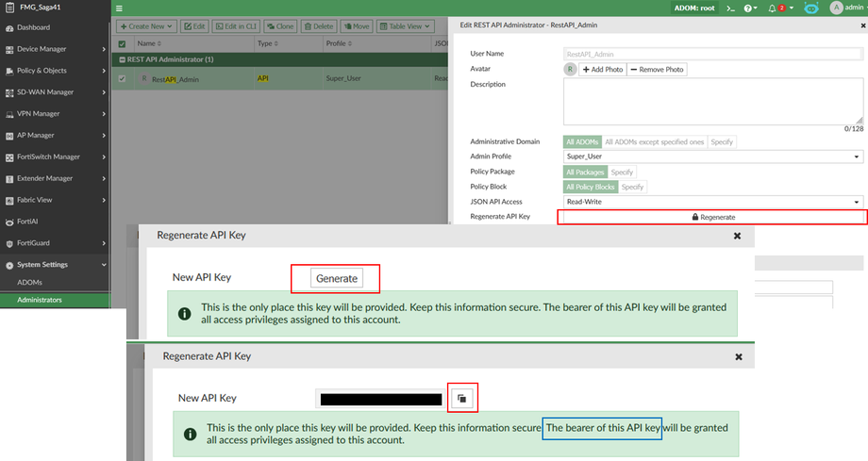The width and height of the screenshot is (868, 461).
Task: Open the Create New dropdown
Action: (146, 26)
